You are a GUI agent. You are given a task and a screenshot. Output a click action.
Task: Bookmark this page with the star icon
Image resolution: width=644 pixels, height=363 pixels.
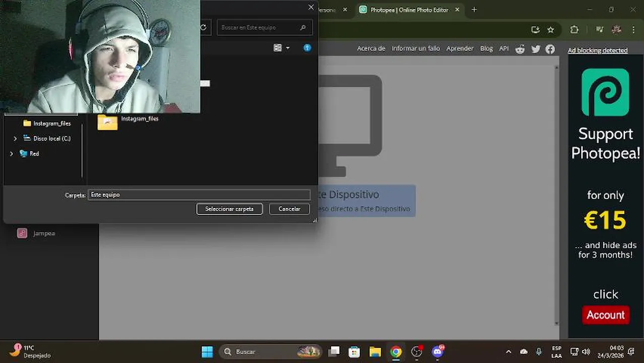(x=551, y=30)
